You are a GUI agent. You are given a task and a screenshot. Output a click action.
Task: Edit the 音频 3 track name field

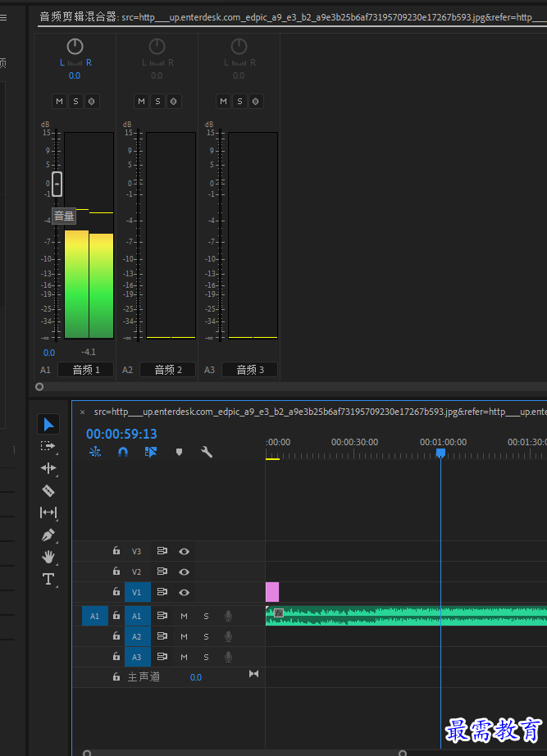[x=250, y=370]
